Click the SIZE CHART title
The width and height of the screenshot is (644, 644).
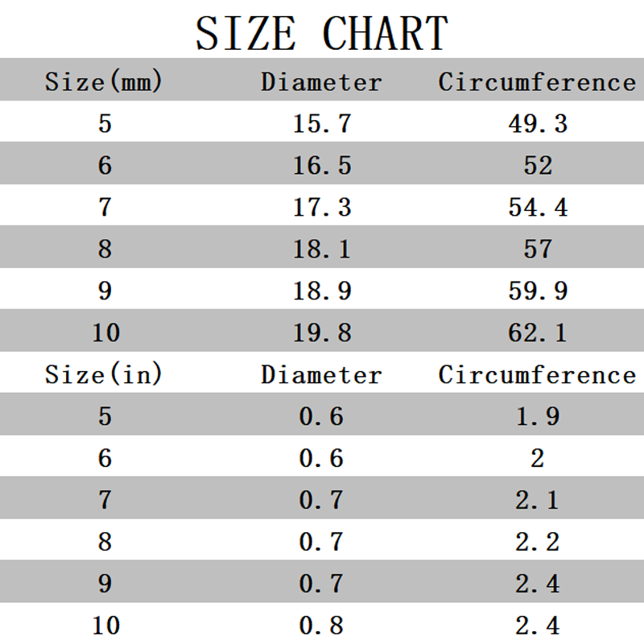pyautogui.click(x=321, y=33)
